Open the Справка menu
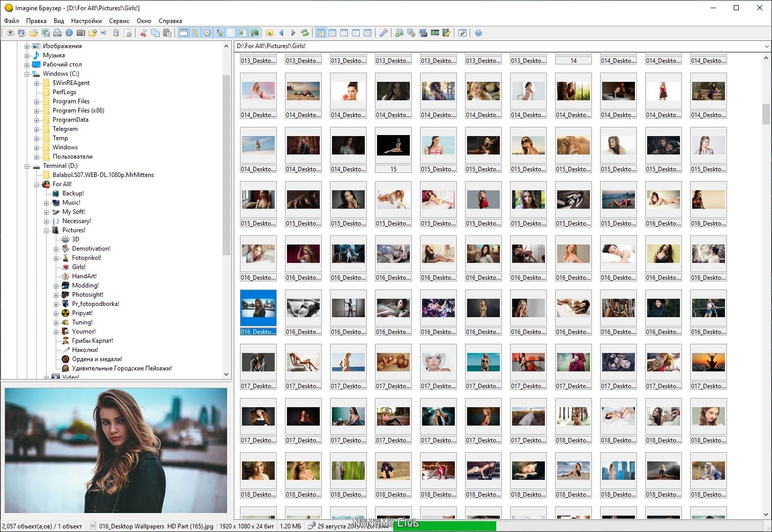This screenshot has width=772, height=532. coord(170,21)
